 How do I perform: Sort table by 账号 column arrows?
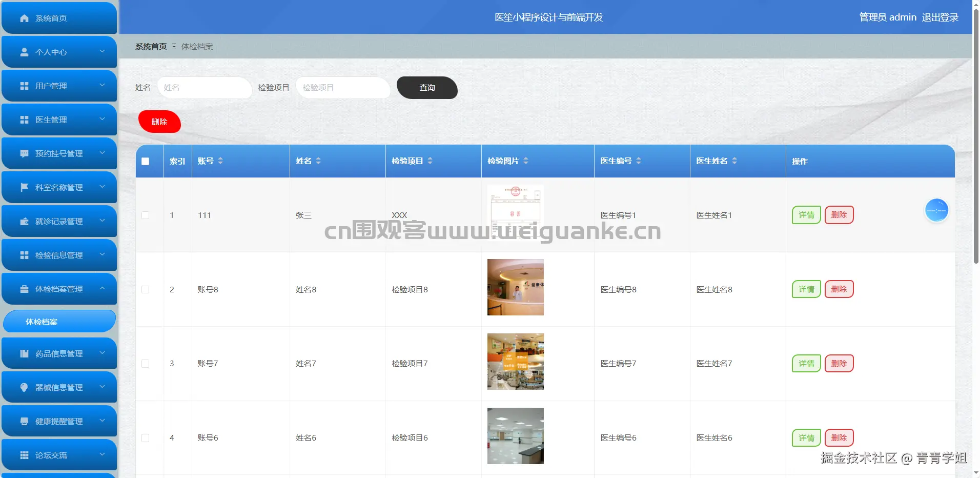(220, 161)
